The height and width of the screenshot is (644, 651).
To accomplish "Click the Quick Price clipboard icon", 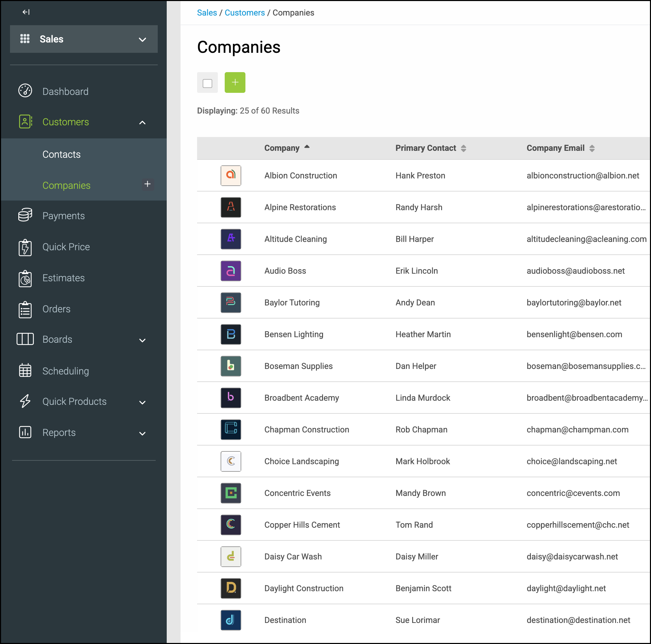I will (25, 247).
